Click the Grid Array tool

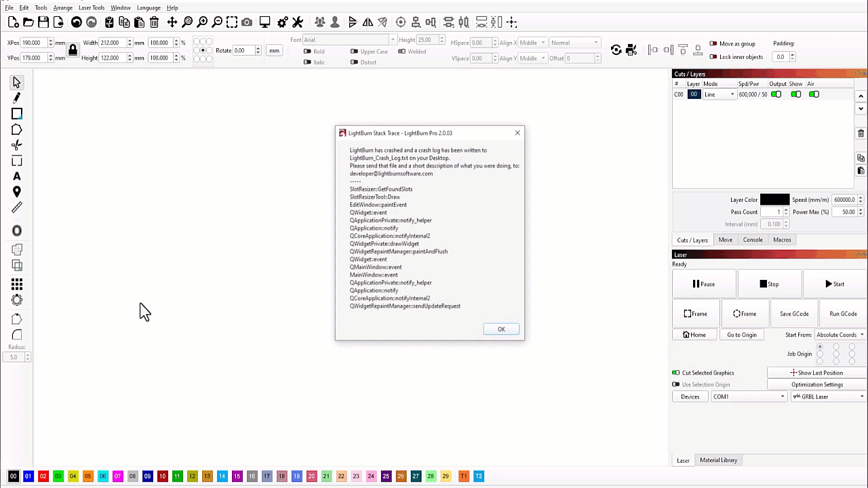(17, 285)
